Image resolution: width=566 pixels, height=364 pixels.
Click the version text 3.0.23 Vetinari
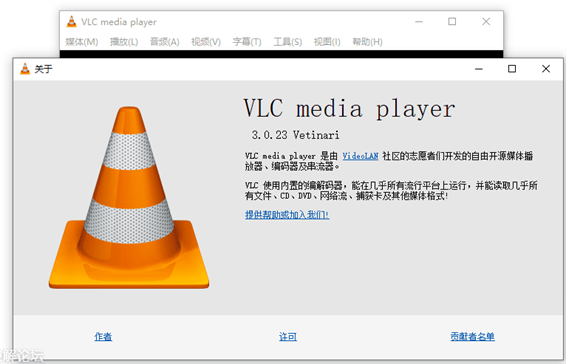coord(295,135)
